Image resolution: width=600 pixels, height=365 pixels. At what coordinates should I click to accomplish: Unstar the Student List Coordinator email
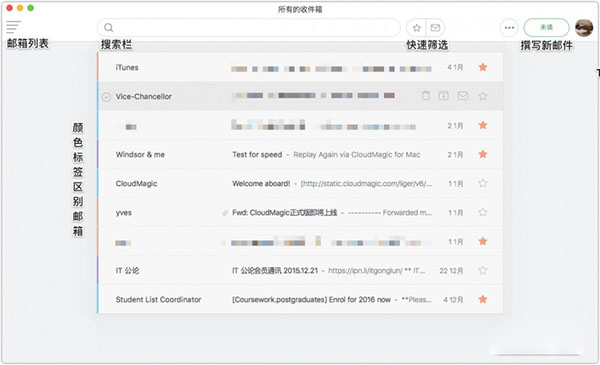[483, 299]
